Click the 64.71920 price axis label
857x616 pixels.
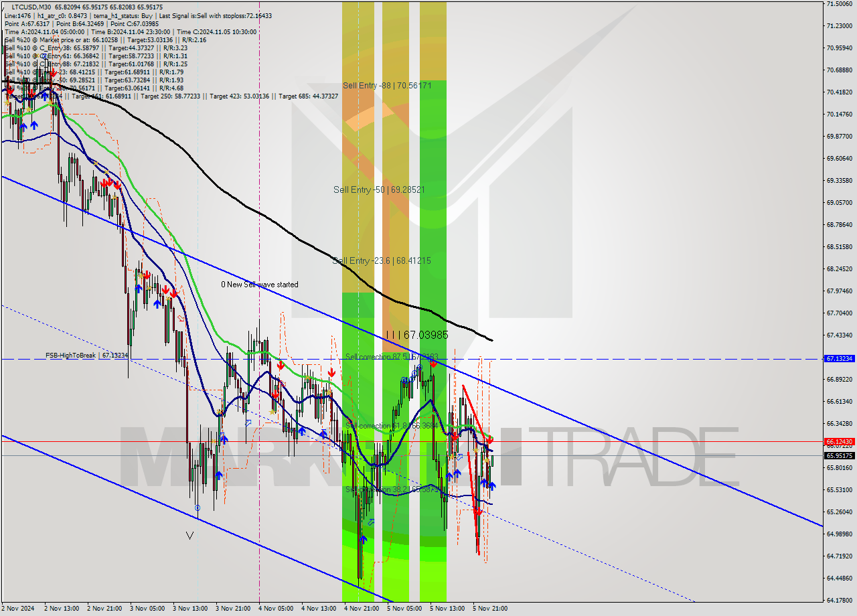[840, 556]
